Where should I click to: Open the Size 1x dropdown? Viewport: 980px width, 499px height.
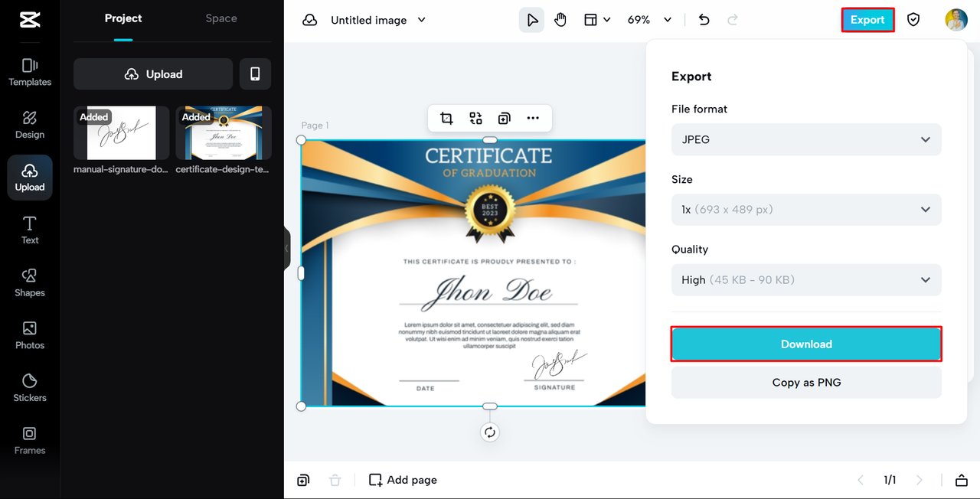pyautogui.click(x=806, y=209)
